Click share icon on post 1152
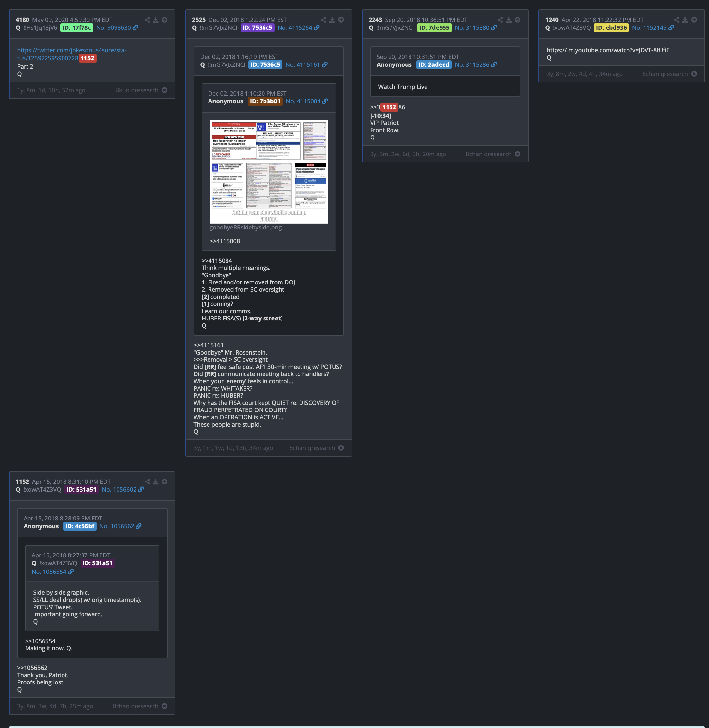Image resolution: width=709 pixels, height=728 pixels. click(147, 482)
